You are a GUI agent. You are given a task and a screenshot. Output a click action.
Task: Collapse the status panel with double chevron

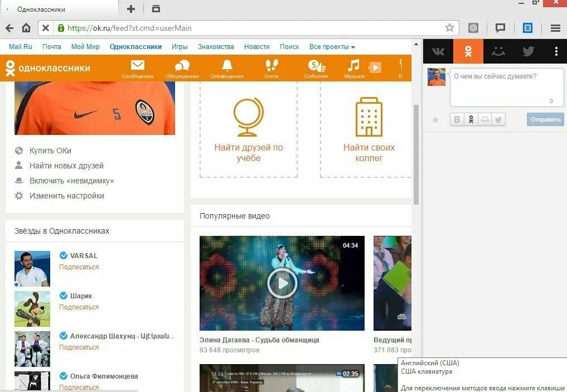coord(435,120)
